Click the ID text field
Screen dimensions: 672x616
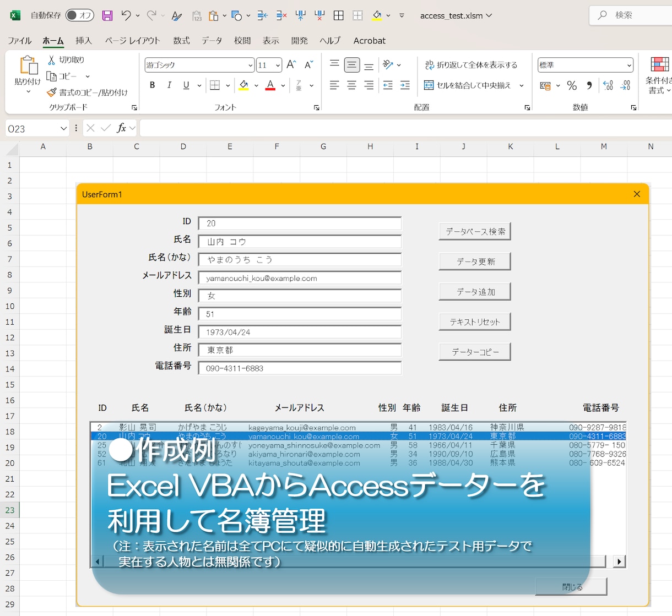300,223
